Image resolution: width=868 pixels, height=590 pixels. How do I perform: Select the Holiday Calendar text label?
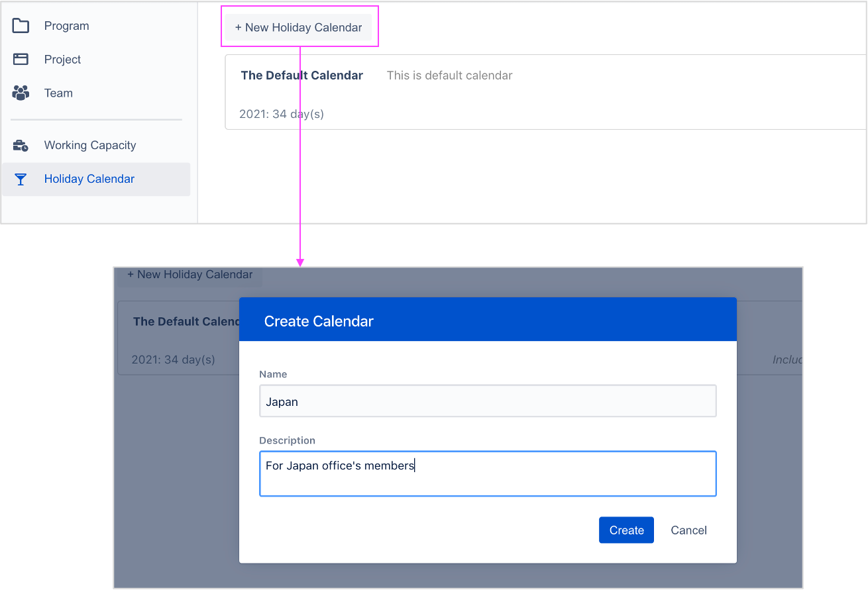coord(89,179)
